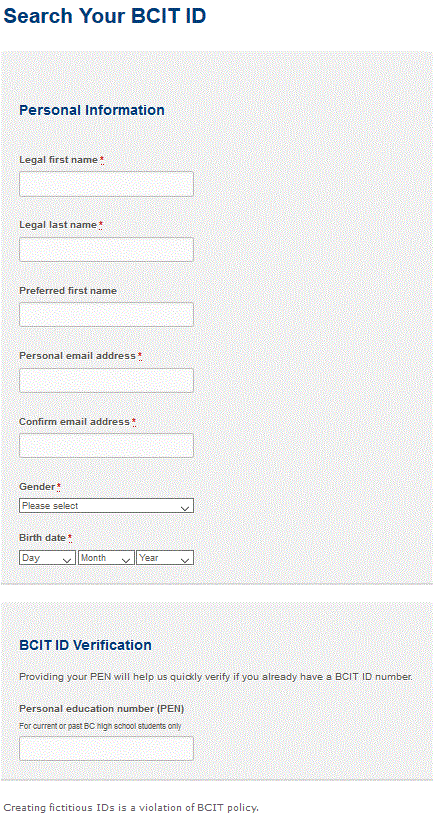Viewport: 433px width, 829px height.
Task: Click the Personal email address input
Action: [106, 380]
